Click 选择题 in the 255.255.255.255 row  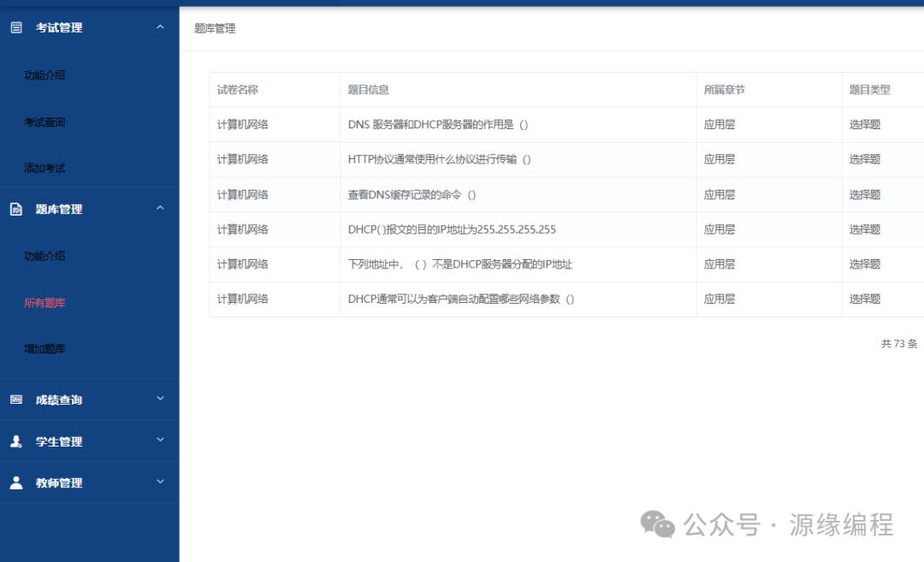point(865,229)
